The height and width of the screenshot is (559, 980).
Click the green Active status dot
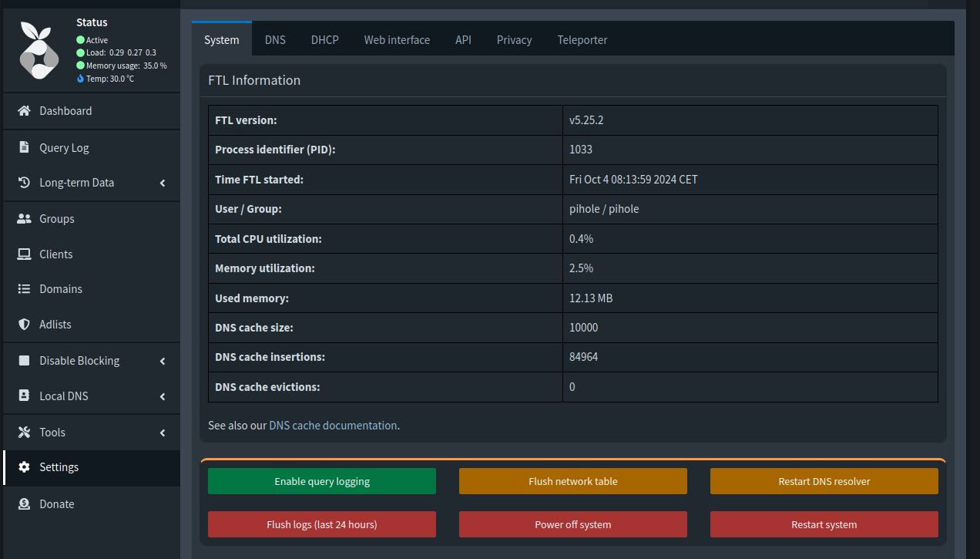pos(80,40)
